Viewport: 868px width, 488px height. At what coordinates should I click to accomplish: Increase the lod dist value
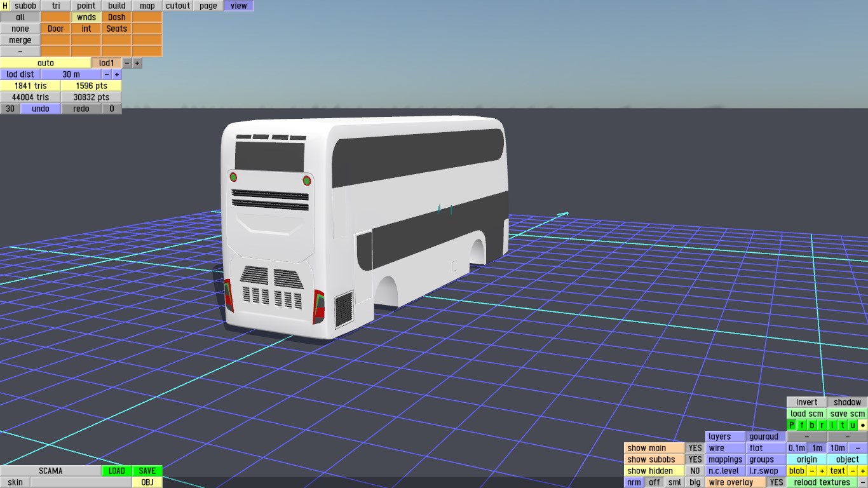(x=117, y=74)
